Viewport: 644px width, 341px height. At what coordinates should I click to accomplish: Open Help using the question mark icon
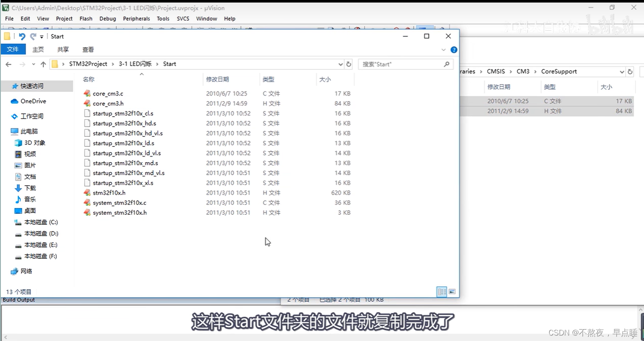point(453,50)
